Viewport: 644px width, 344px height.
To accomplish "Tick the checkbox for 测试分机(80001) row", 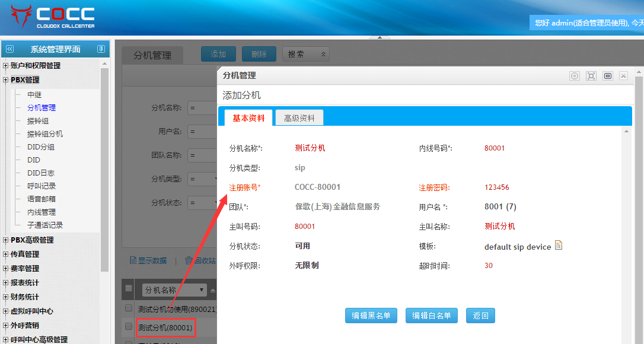I will click(129, 326).
